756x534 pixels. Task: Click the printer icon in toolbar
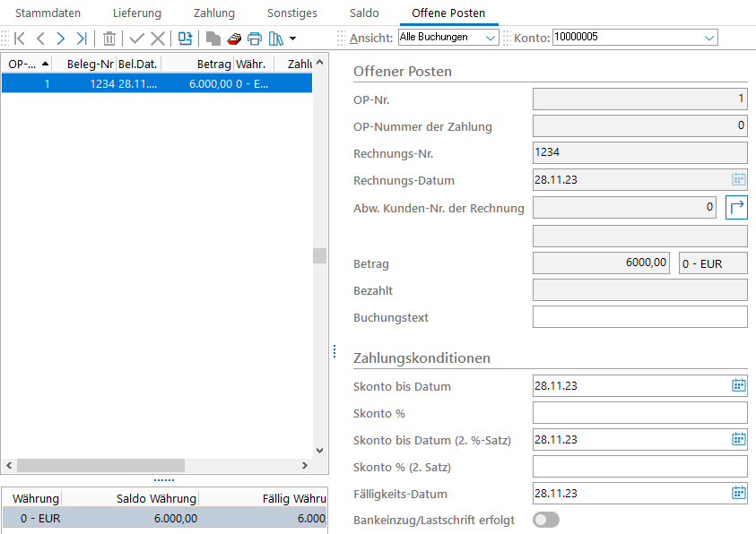(x=255, y=39)
